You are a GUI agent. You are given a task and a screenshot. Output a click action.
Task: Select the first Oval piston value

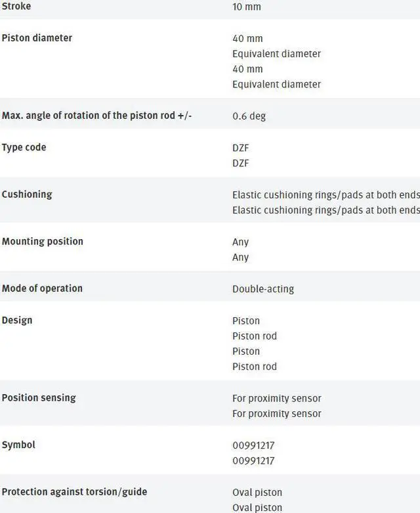coord(257,493)
